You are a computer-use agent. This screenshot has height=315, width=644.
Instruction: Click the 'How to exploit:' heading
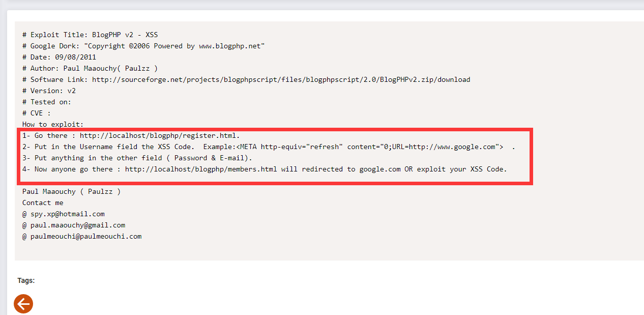coord(53,125)
